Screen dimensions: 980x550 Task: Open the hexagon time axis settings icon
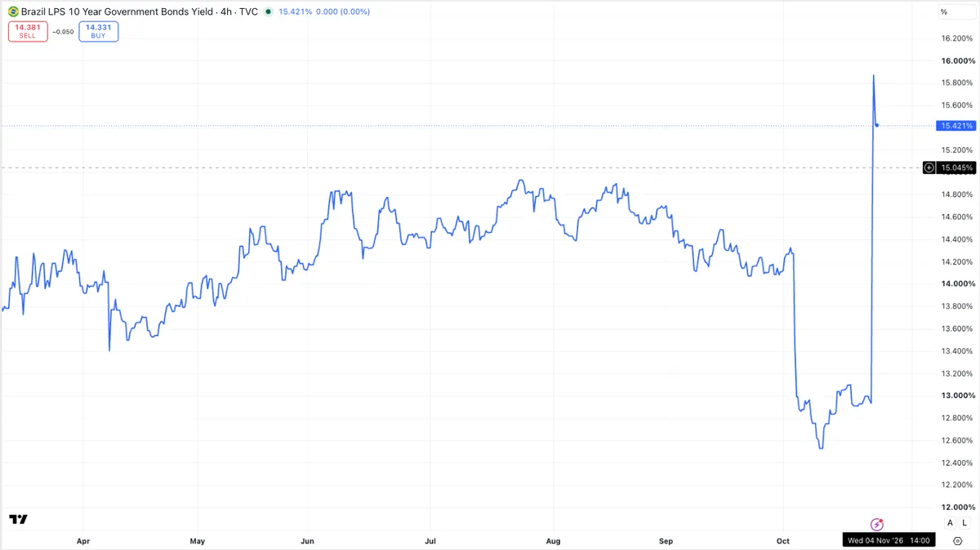(957, 541)
